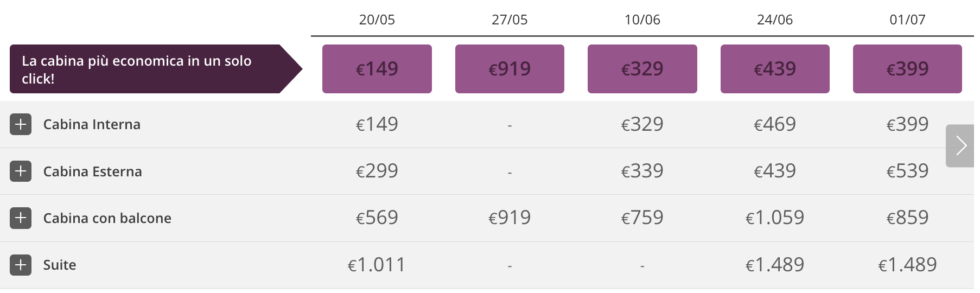980x293 pixels.
Task: Choose Cabina Esterna €299 on 20/05
Action: [377, 171]
